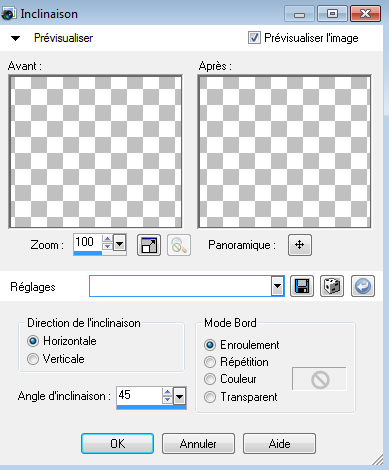Randomize parameters with the dice icon

[x=332, y=286]
